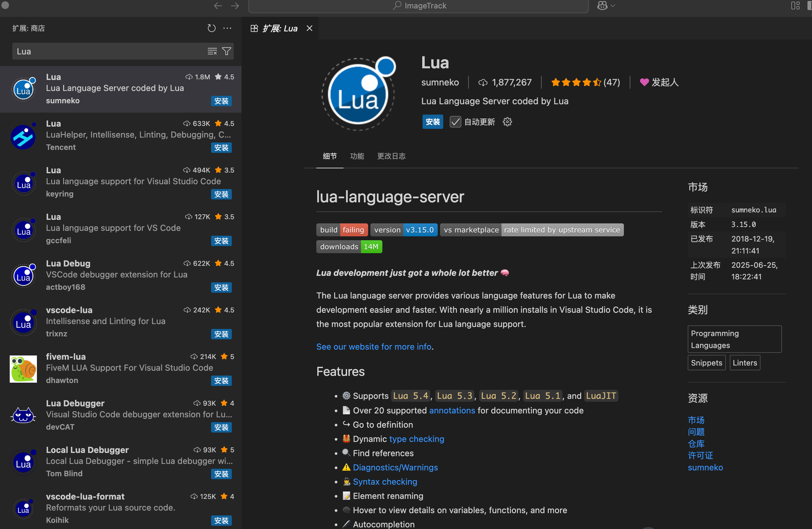This screenshot has height=529, width=812.
Task: Switch to the 功能 tab
Action: click(357, 156)
